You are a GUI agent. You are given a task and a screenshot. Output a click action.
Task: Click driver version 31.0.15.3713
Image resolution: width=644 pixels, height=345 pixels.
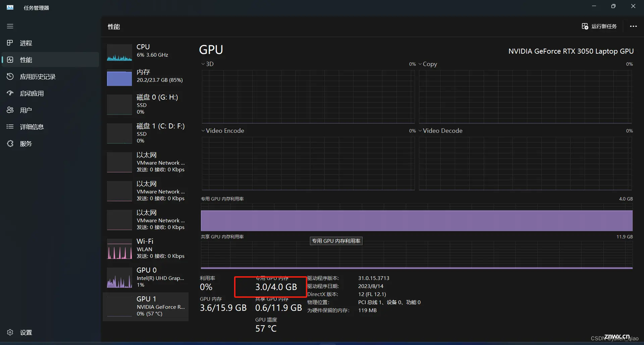tap(374, 278)
